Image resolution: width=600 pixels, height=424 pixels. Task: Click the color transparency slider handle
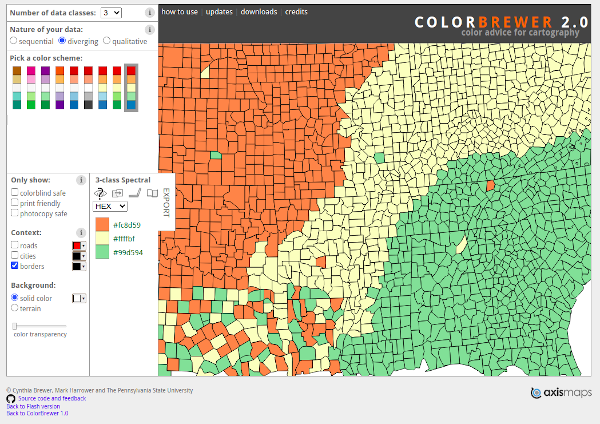coord(15,326)
